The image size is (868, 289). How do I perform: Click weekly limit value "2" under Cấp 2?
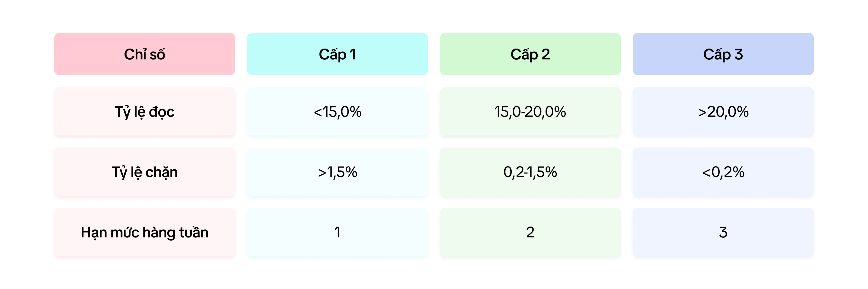(530, 232)
